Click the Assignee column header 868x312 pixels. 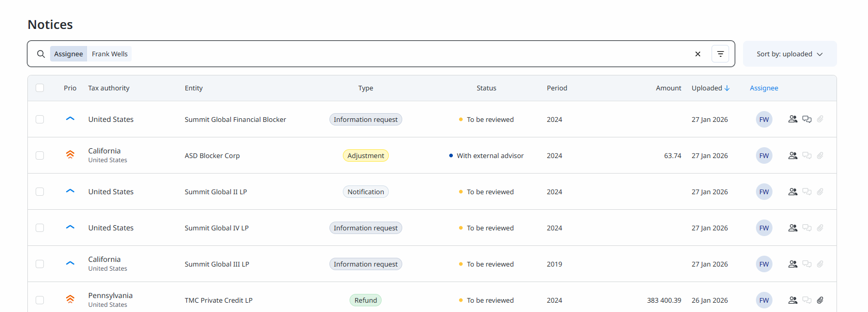click(764, 88)
